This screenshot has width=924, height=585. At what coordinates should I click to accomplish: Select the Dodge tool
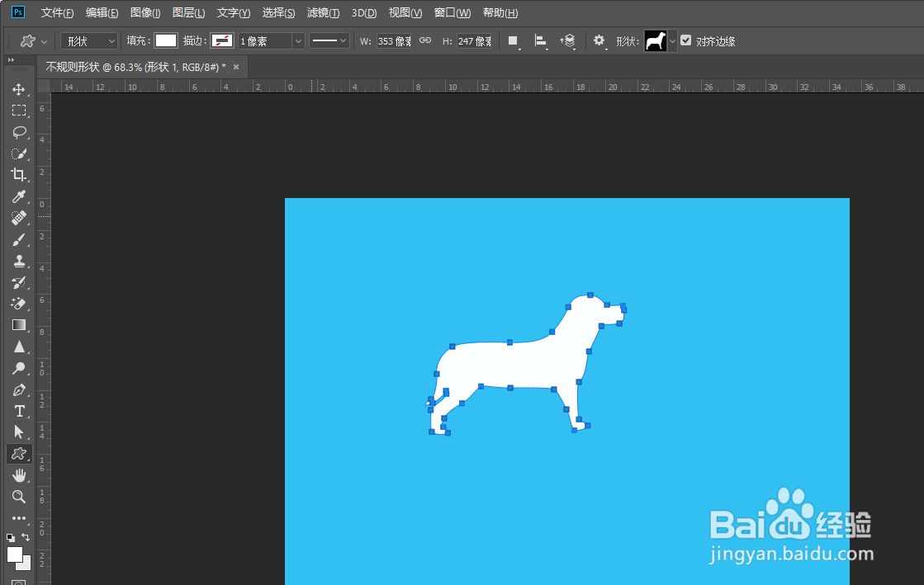[x=19, y=368]
